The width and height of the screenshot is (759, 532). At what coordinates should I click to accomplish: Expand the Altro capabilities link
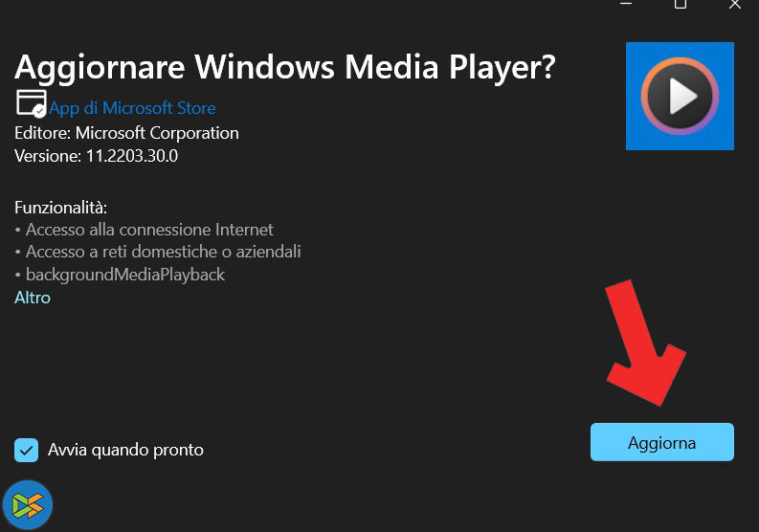[33, 298]
